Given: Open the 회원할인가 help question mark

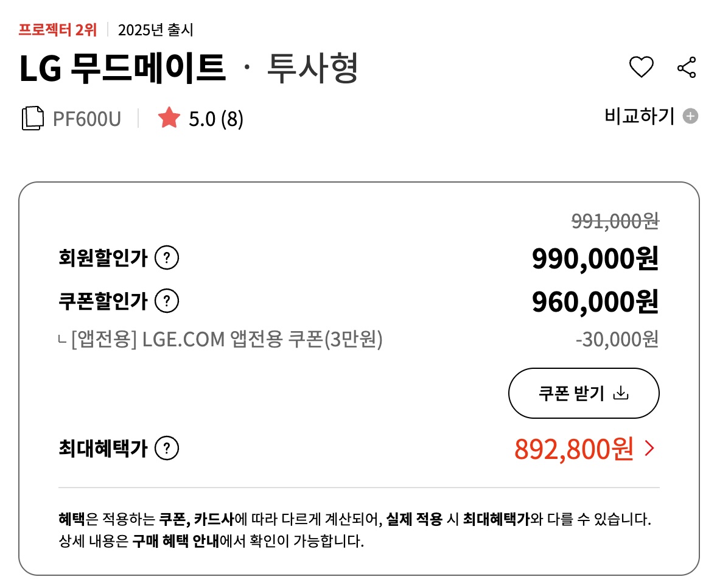Looking at the screenshot, I should tap(167, 259).
